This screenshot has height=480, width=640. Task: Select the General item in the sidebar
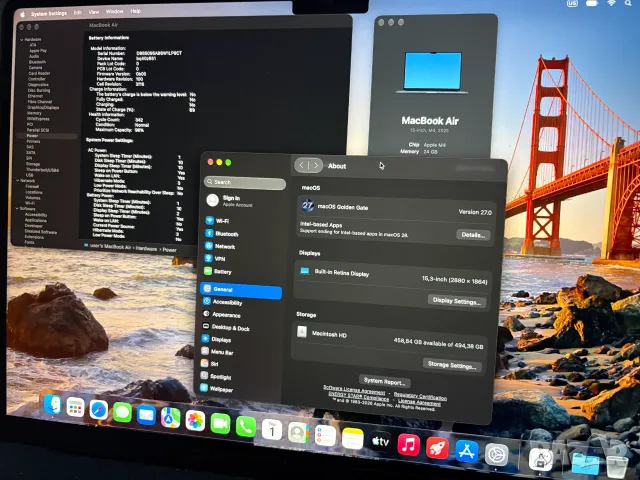[x=241, y=290]
